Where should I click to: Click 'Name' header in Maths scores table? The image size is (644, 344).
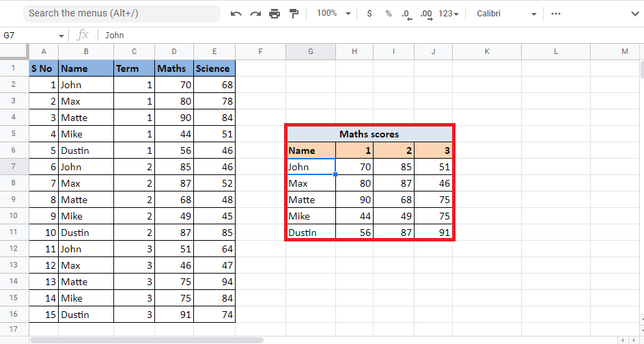pos(311,150)
